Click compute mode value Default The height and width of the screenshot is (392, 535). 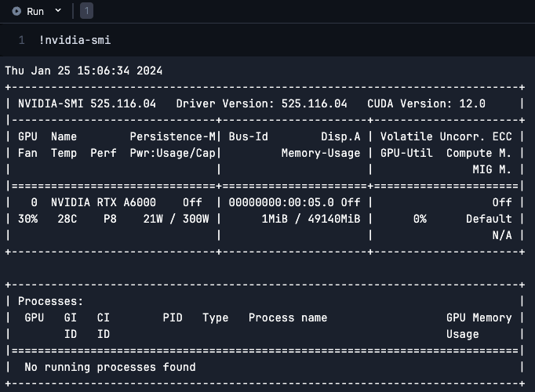pyautogui.click(x=489, y=219)
